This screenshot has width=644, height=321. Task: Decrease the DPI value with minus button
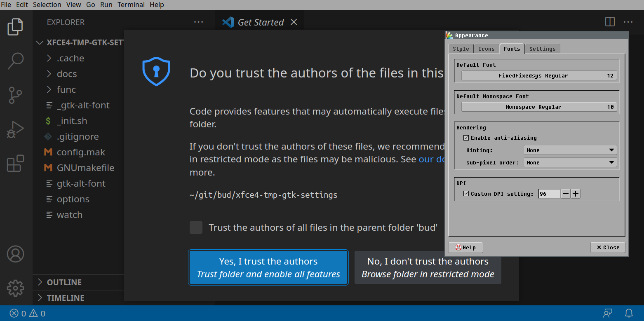(x=566, y=194)
